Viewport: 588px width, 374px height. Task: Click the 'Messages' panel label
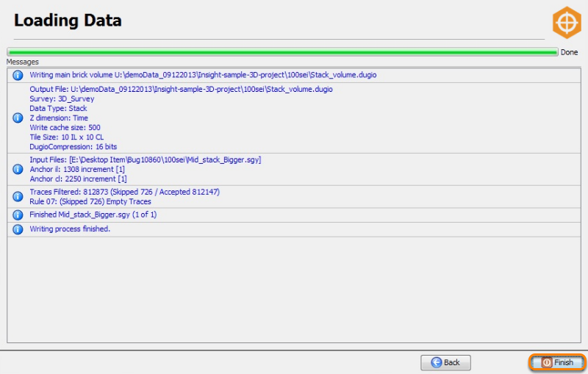[x=23, y=62]
